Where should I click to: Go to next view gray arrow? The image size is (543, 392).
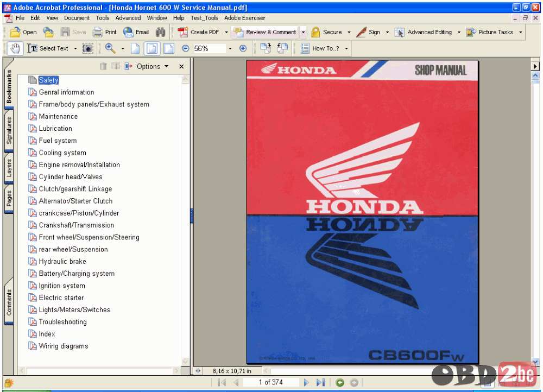[354, 382]
